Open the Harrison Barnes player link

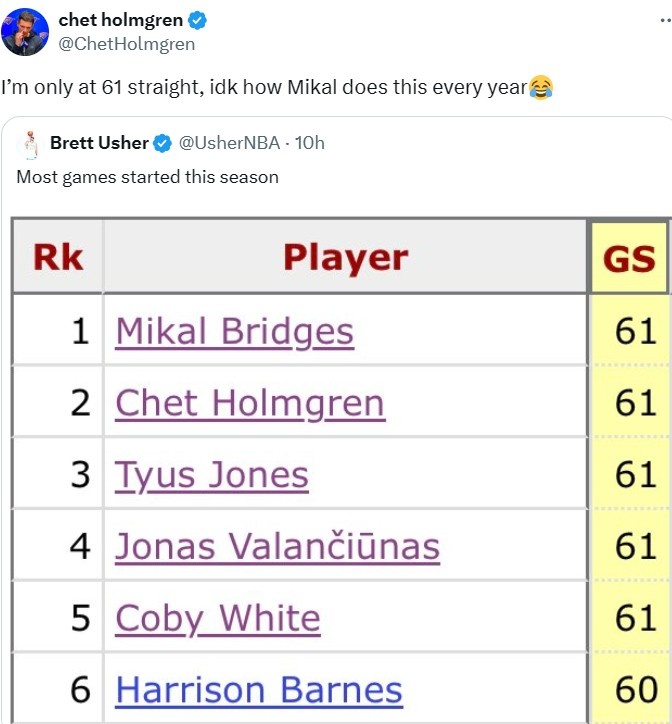click(x=259, y=690)
